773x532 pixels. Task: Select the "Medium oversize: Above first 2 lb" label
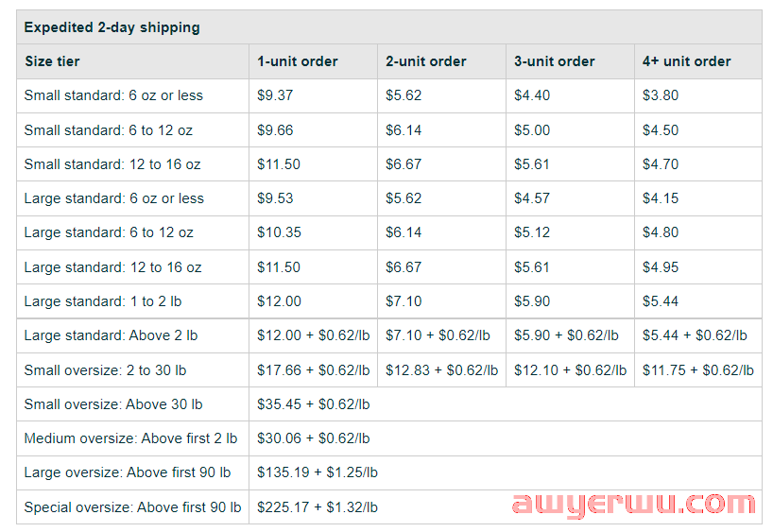tap(130, 438)
